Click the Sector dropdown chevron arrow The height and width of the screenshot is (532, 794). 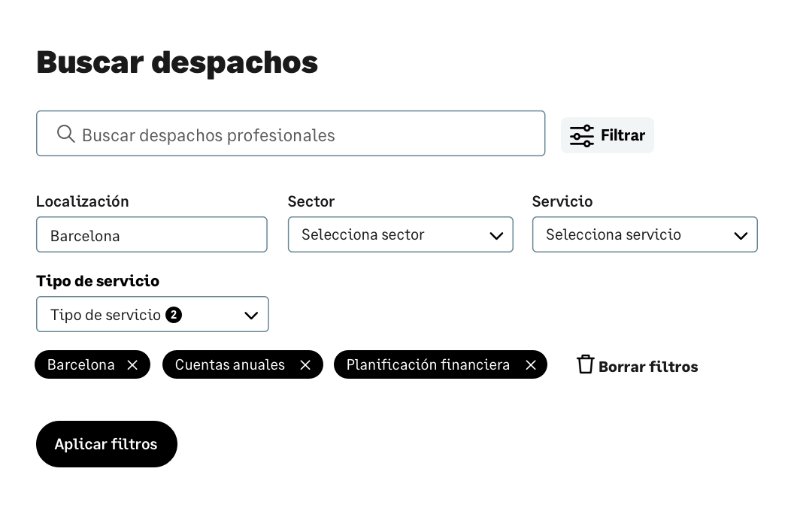[496, 235]
